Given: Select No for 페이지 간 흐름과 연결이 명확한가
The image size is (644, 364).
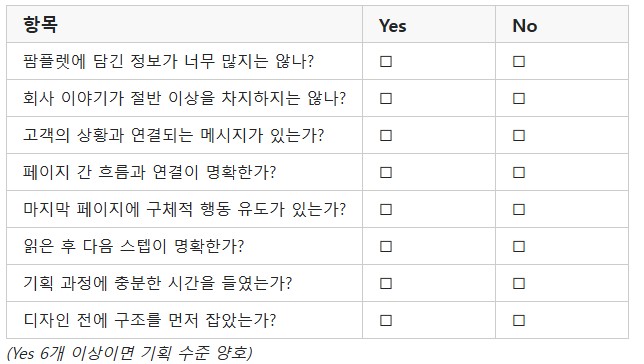Looking at the screenshot, I should click(519, 173).
